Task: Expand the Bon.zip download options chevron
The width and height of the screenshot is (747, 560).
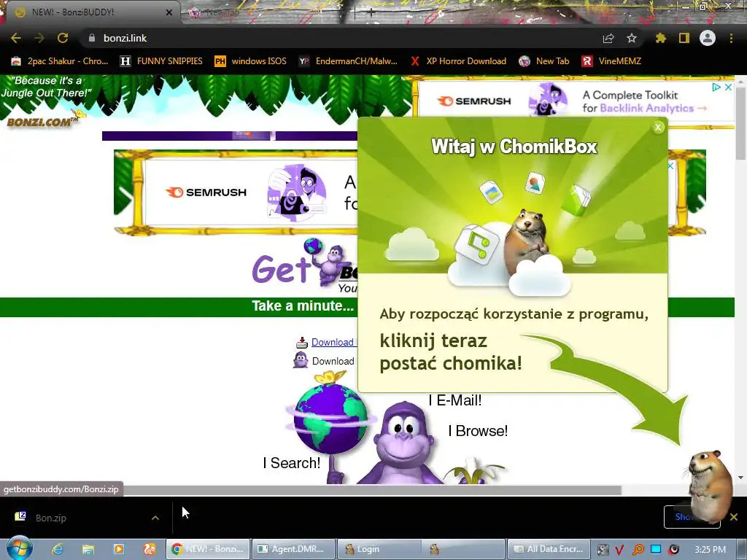Action: tap(155, 518)
